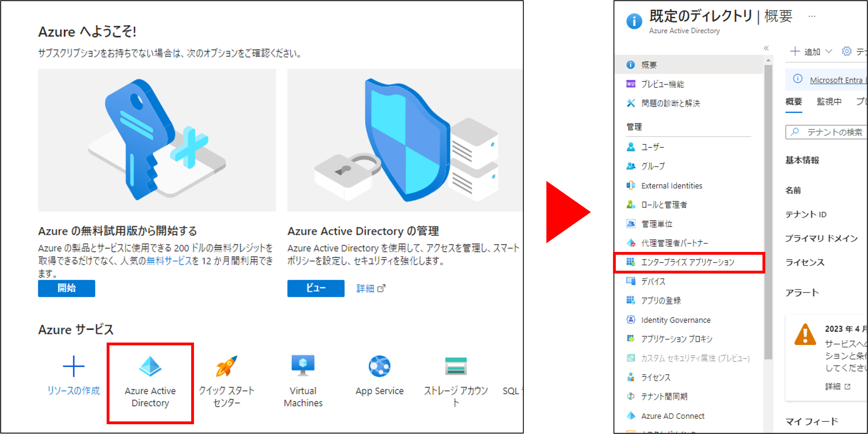Click the 開始 (Start) button
Image resolution: width=868 pixels, height=434 pixels.
(x=66, y=288)
